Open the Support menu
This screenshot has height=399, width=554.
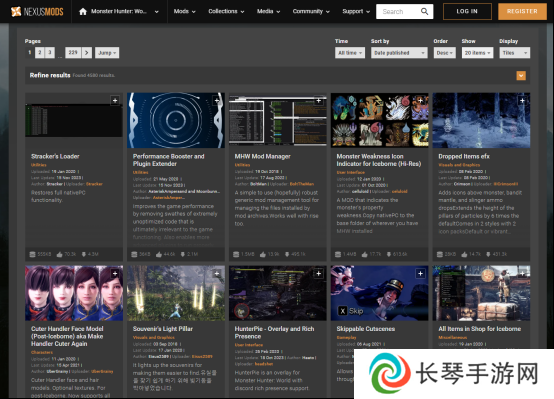pyautogui.click(x=356, y=11)
